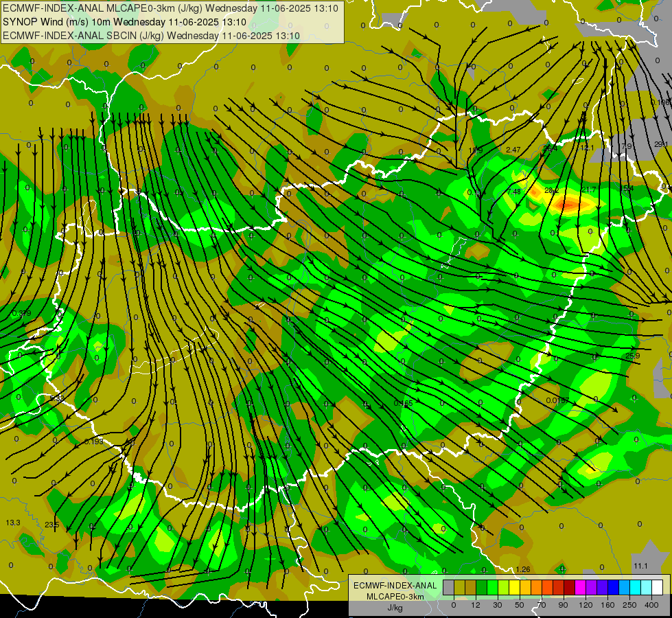The image size is (672, 618).
Task: Click the legend tick value 90
Action: (563, 606)
